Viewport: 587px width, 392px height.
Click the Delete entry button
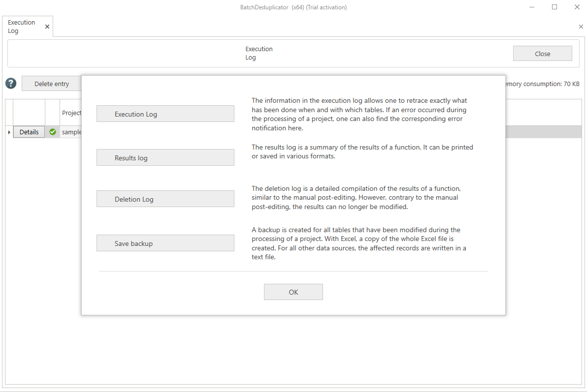(x=52, y=84)
